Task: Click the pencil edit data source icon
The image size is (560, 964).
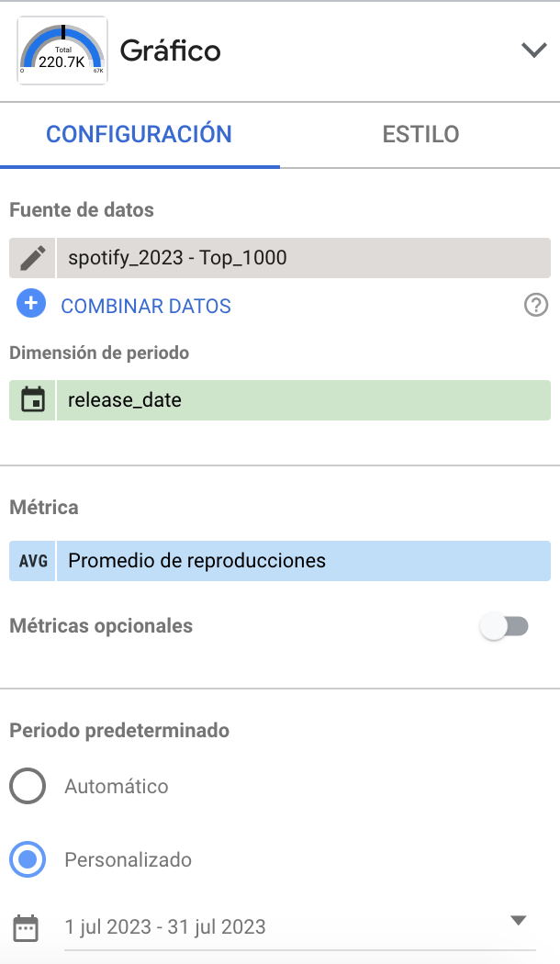Action: point(32,258)
